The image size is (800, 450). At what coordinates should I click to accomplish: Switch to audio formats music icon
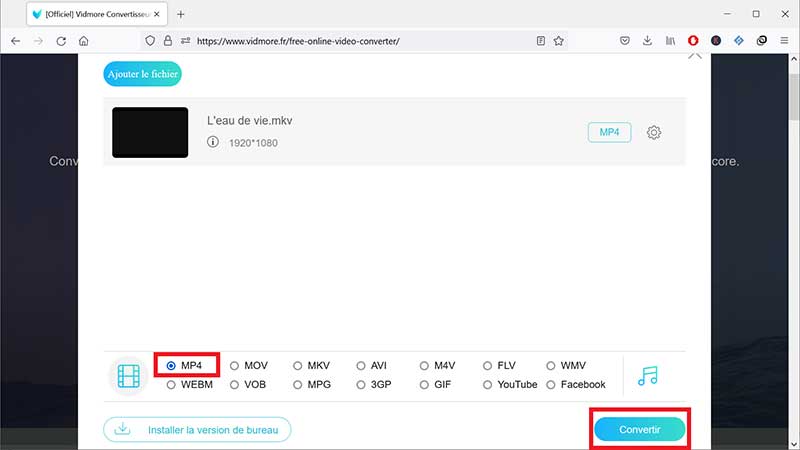(x=648, y=375)
